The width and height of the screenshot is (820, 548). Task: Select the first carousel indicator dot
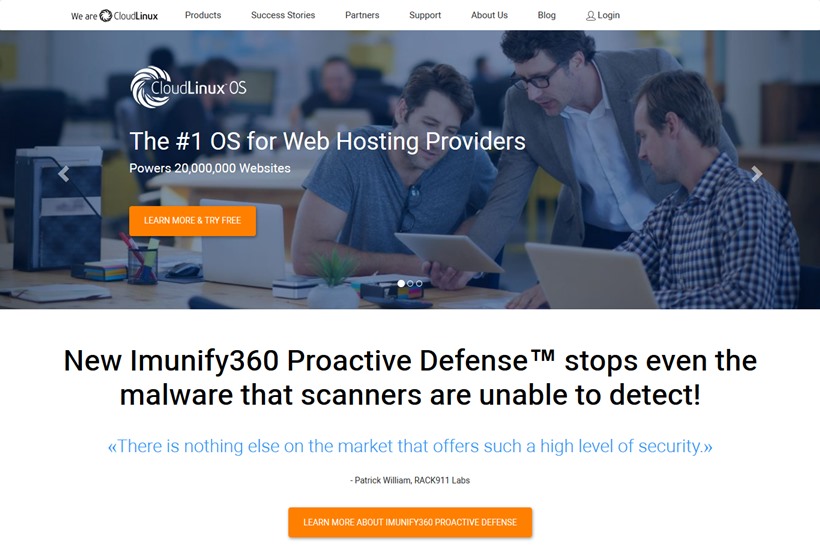coord(401,283)
